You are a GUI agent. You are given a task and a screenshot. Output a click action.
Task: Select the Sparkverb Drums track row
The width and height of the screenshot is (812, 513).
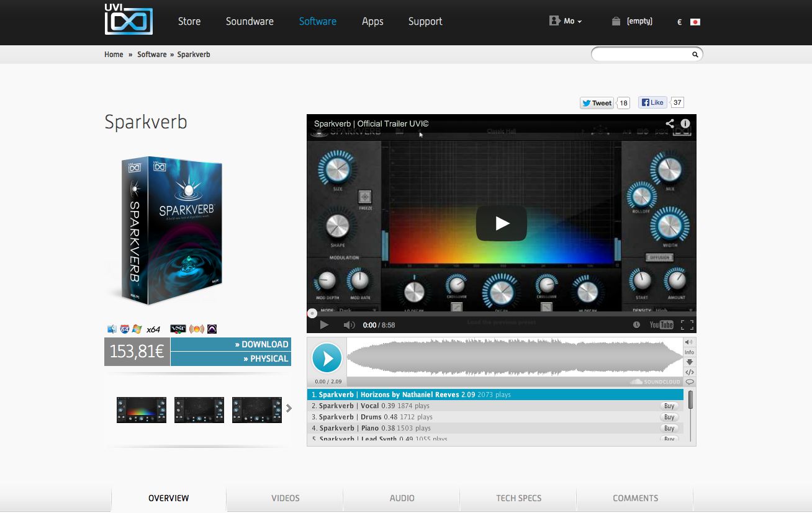click(495, 417)
